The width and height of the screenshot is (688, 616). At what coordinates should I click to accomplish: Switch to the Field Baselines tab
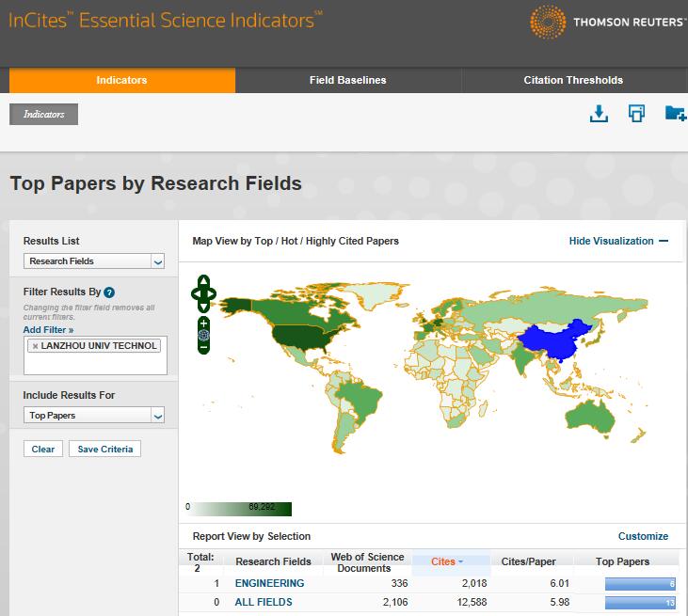[x=347, y=80]
